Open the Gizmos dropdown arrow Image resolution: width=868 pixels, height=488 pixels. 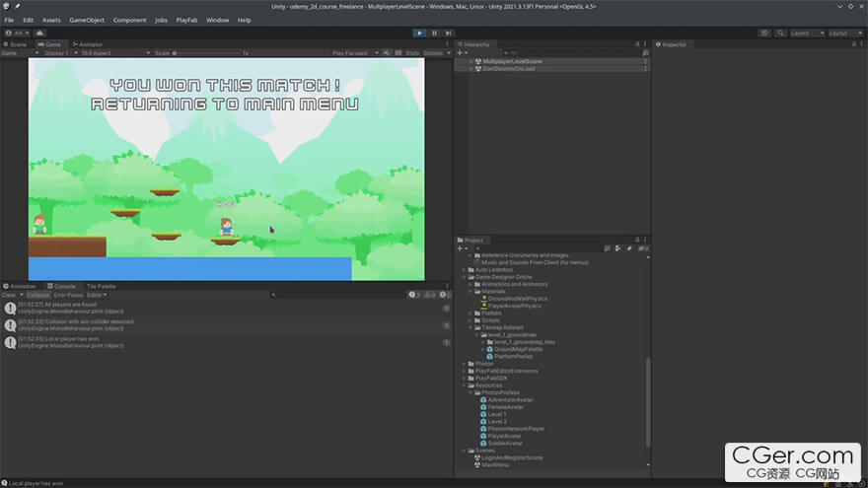click(449, 53)
